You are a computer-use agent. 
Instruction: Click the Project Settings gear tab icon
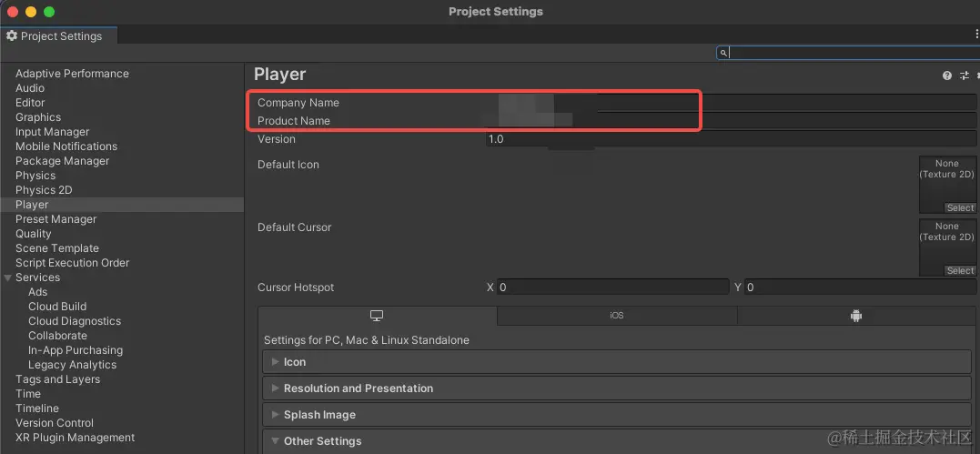[x=12, y=36]
